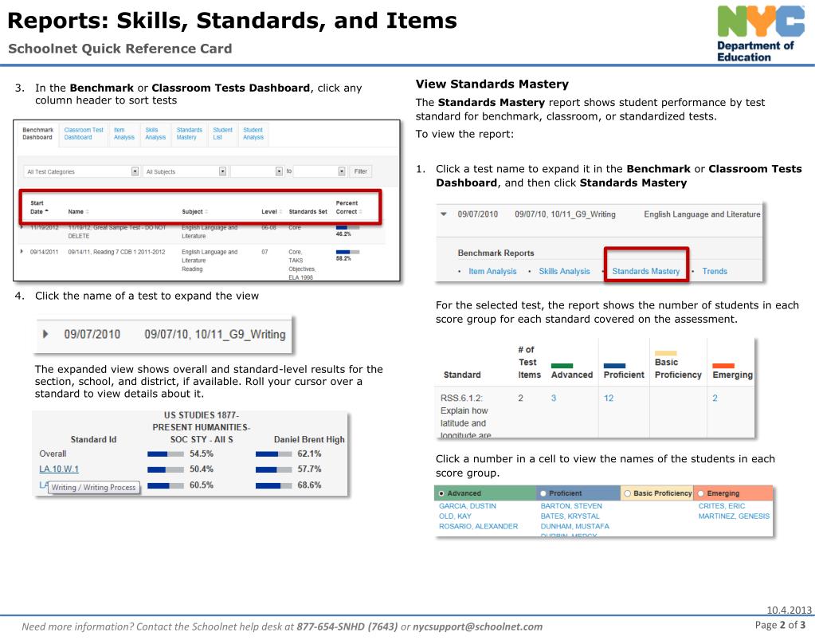Select the Emerging radio button
Viewport: 815px width, 644px height.
click(700, 493)
